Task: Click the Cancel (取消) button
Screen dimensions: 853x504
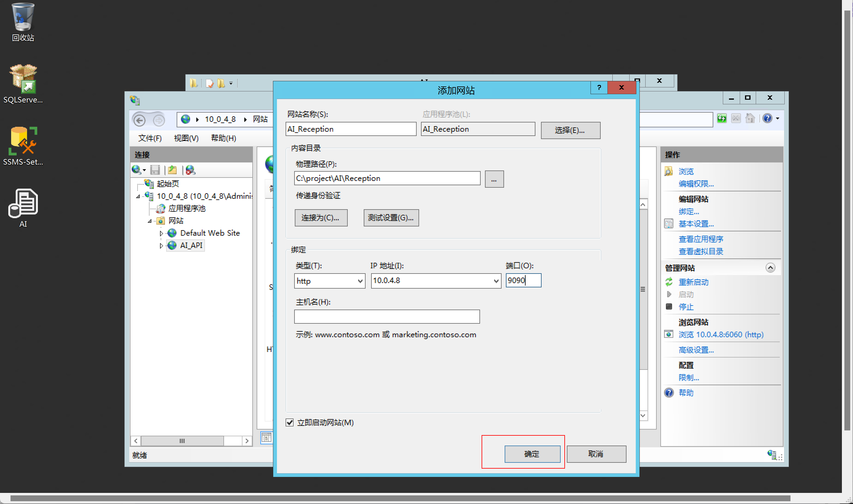Action: 596,454
